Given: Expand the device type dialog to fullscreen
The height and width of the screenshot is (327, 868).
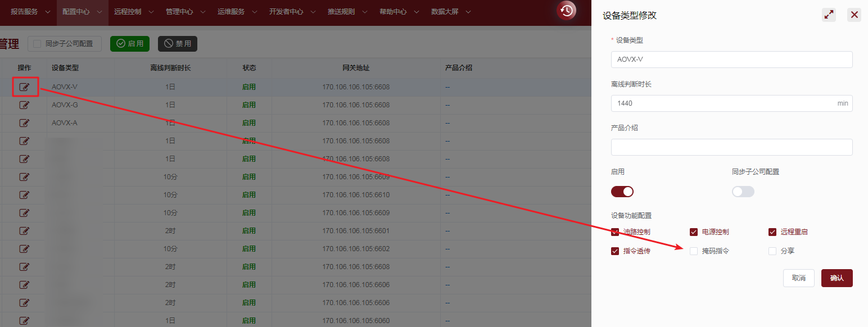Looking at the screenshot, I should [829, 15].
